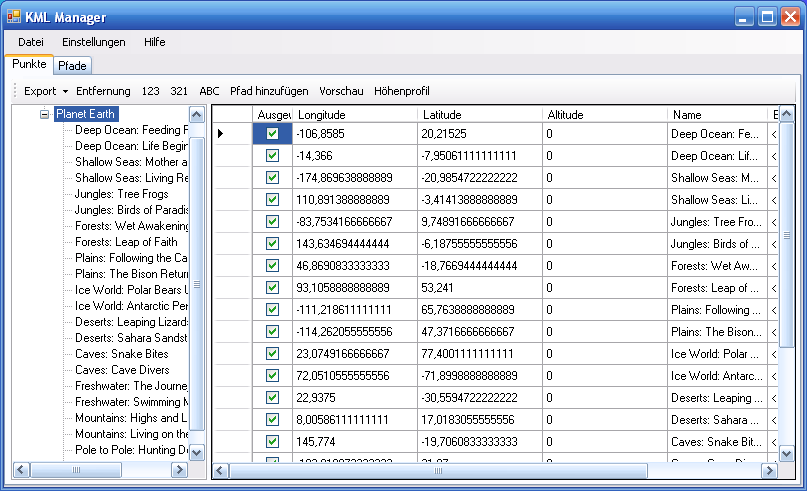
Task: Select Caves: Snake Bites in the tree
Action: 122,354
